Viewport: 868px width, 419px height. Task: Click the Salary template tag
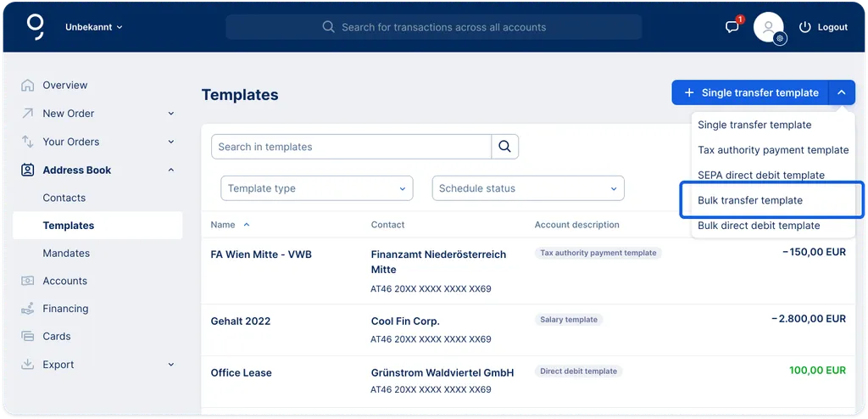coord(569,320)
